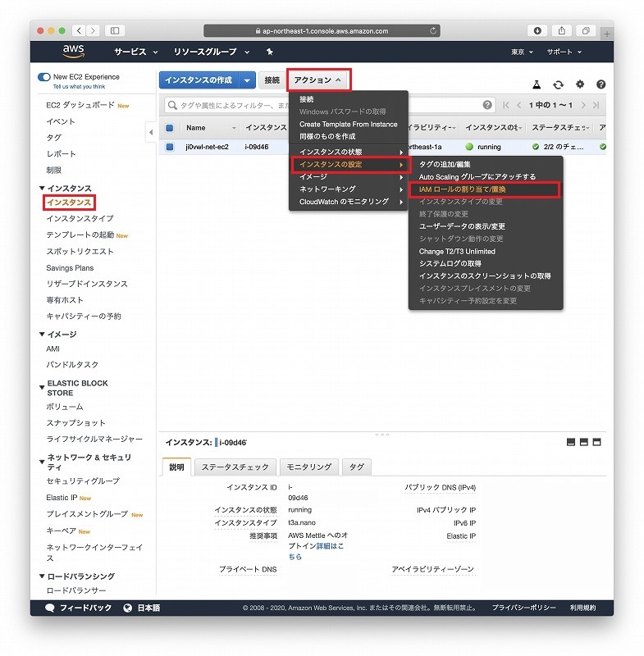644x656 pixels.
Task: Select IAM ロールの割り当て/置換 menu item
Action: [x=484, y=189]
